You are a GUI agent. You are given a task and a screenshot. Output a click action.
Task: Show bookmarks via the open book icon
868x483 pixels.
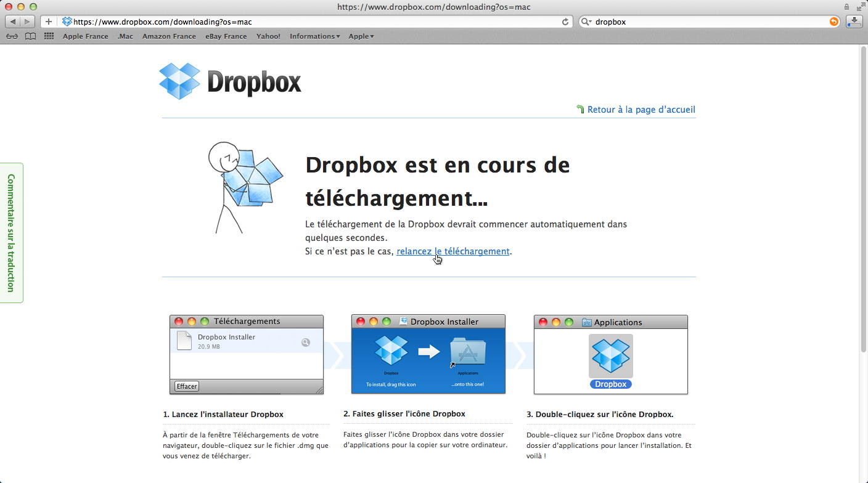pyautogui.click(x=30, y=36)
